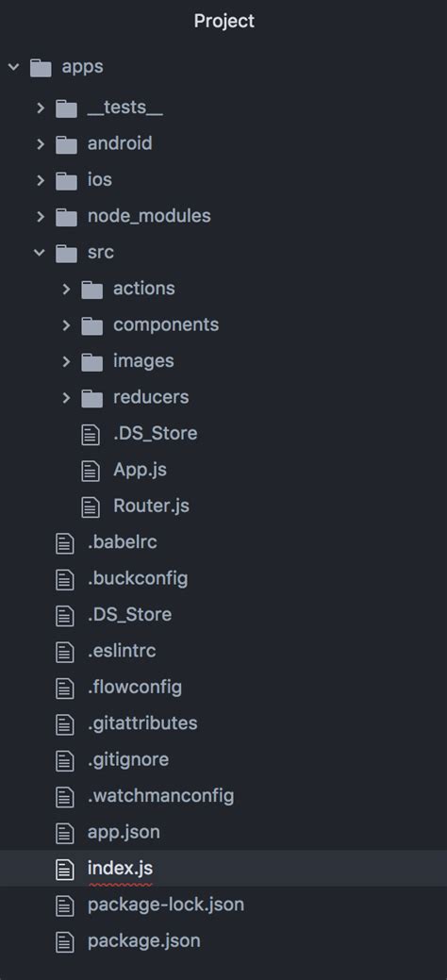Open the package-lock.json file

pyautogui.click(x=166, y=905)
